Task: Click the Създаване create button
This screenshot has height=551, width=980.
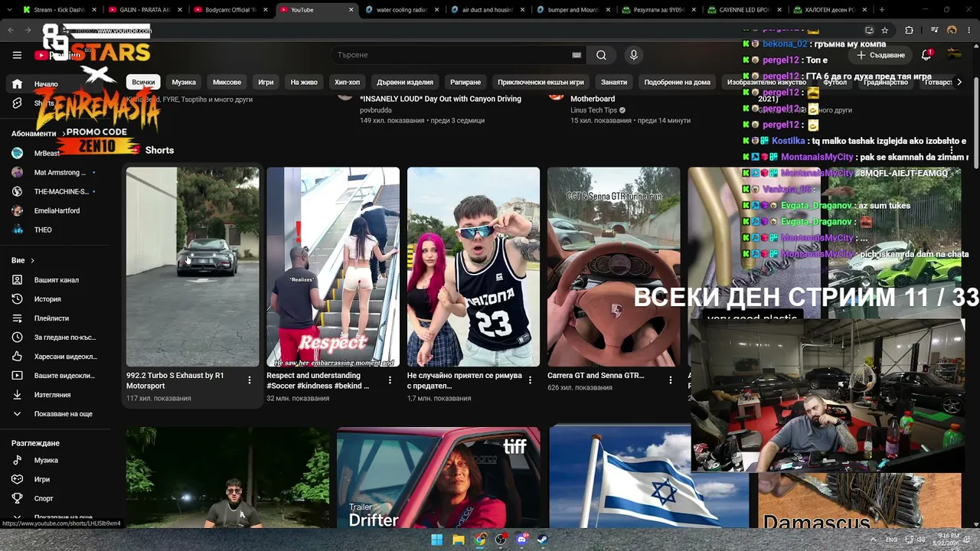Action: pyautogui.click(x=881, y=55)
